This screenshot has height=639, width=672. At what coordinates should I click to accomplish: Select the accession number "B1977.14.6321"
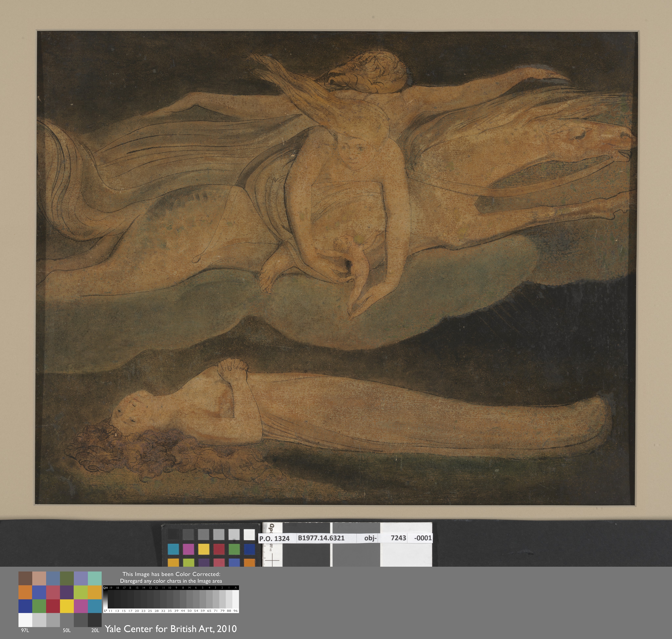[321, 538]
